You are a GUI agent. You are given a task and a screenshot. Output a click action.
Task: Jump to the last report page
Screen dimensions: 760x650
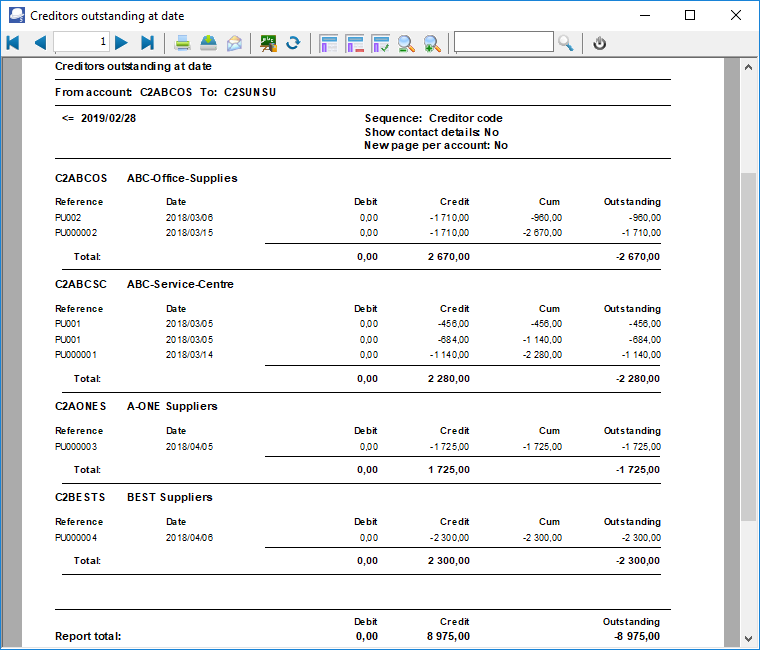(147, 43)
